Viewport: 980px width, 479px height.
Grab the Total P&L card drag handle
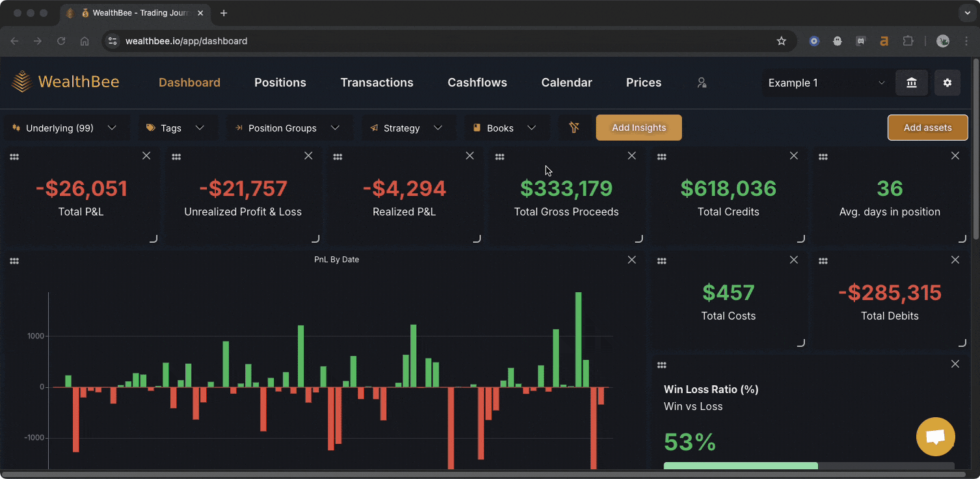pos(14,157)
